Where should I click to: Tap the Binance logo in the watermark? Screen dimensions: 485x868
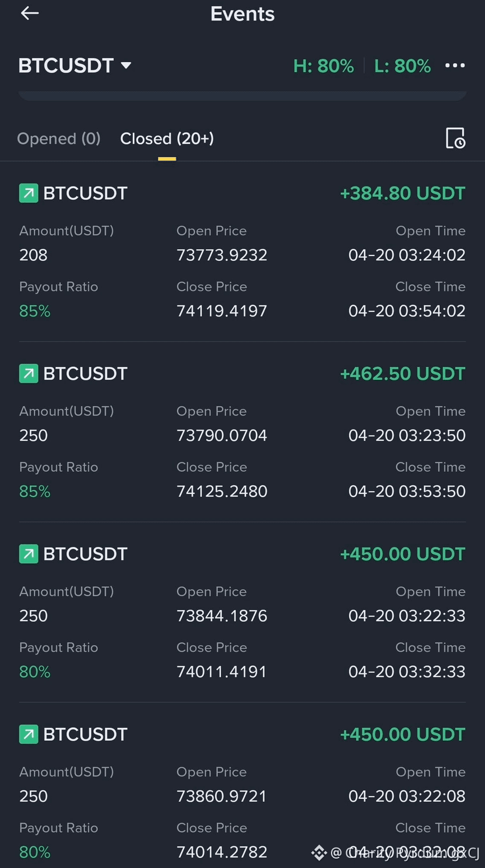(x=319, y=852)
